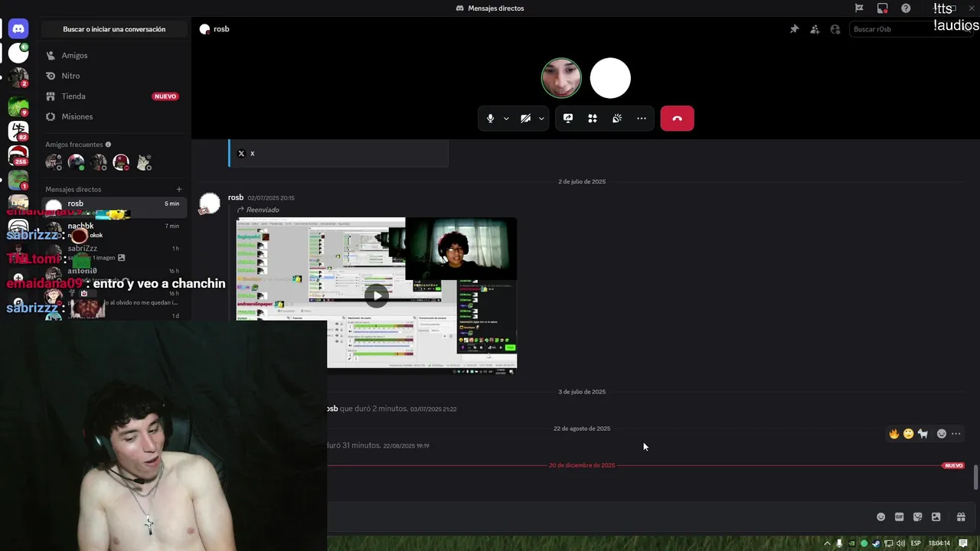This screenshot has height=551, width=980.
Task: Open green server with 9 badge
Action: click(18, 106)
